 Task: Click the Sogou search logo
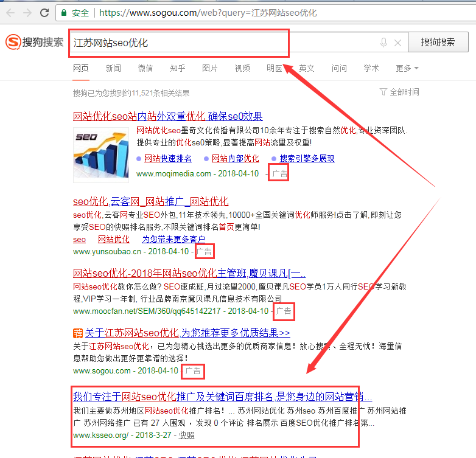34,43
